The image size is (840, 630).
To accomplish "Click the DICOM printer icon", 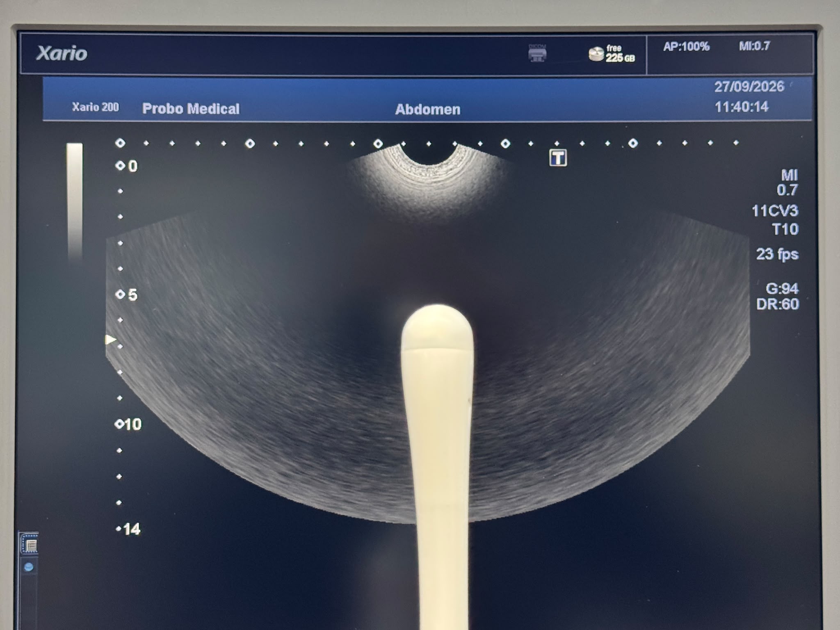I will click(537, 53).
